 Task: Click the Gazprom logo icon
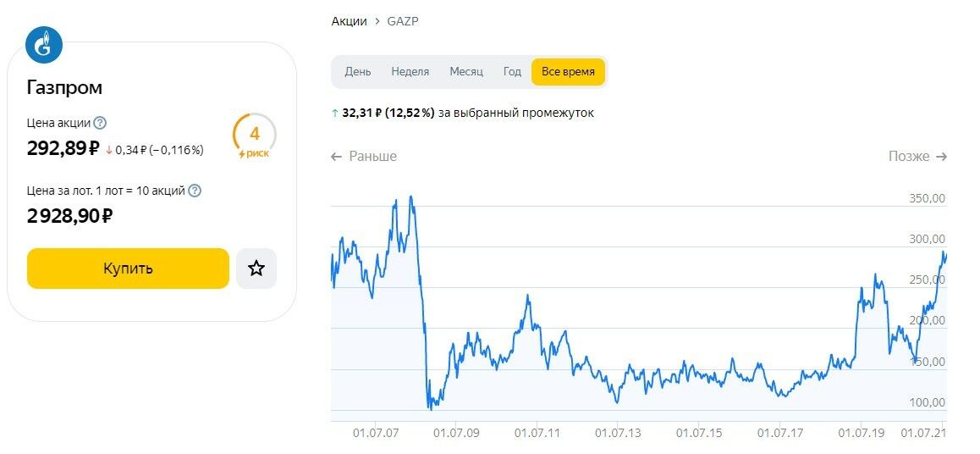tap(44, 46)
